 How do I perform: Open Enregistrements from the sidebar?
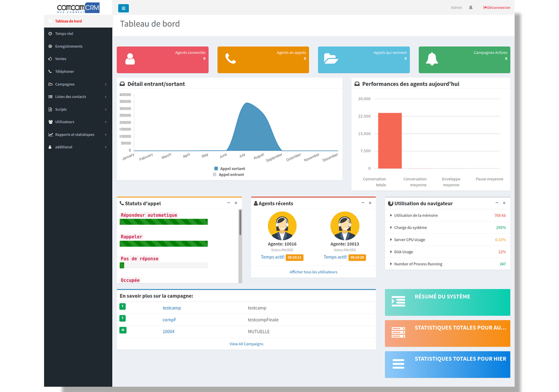pos(68,46)
